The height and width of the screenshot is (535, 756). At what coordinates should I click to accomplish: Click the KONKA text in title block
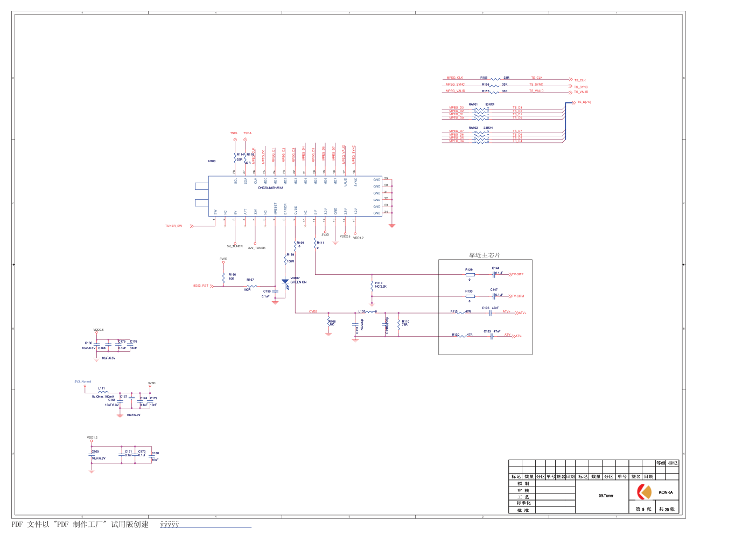click(666, 492)
